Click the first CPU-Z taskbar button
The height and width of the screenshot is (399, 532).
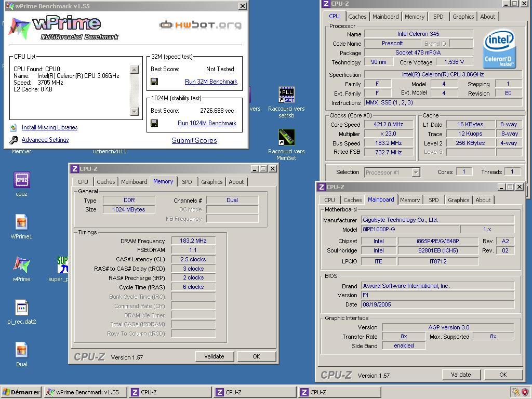[170, 392]
